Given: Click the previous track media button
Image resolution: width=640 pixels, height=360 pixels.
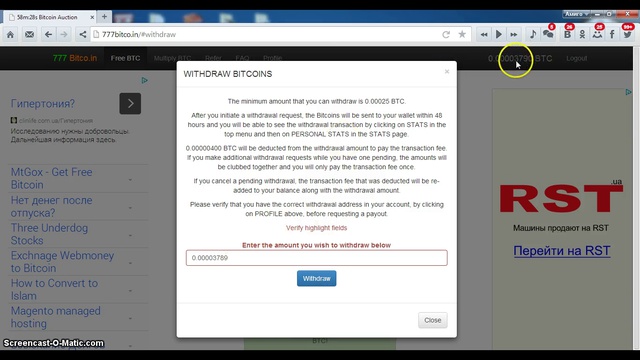Looking at the screenshot, I should point(484,35).
